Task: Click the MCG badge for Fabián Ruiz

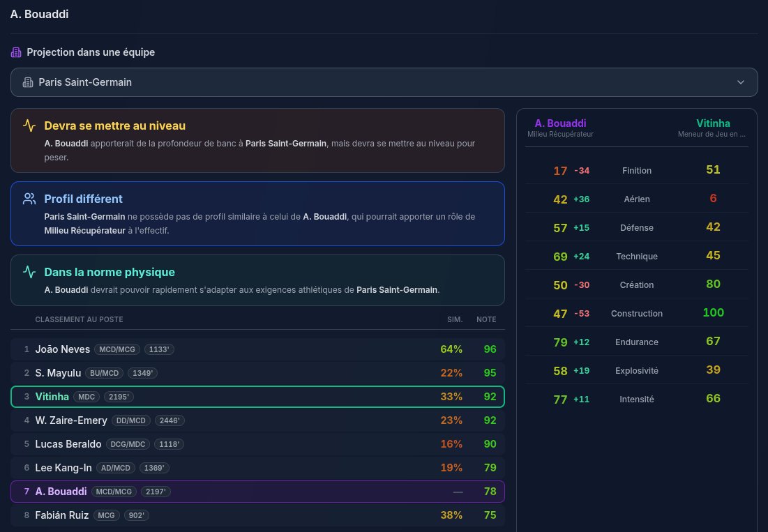Action: [x=106, y=515]
